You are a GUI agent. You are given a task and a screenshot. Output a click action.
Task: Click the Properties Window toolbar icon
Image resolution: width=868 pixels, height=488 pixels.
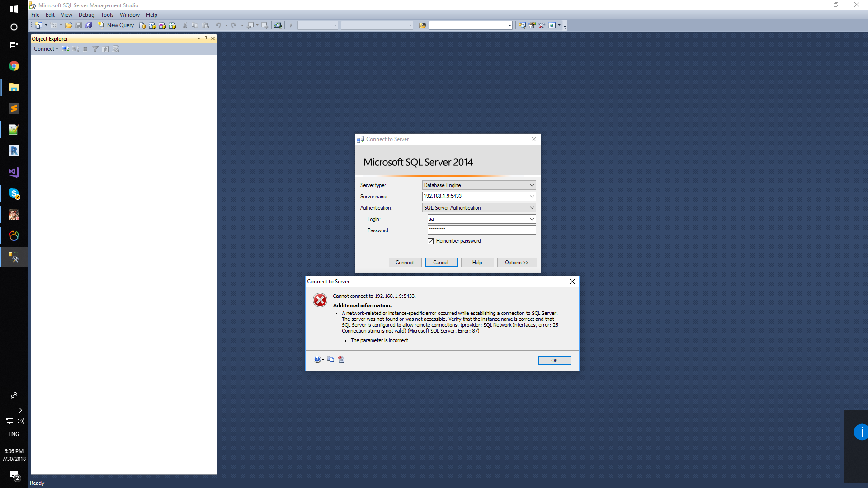[x=532, y=25]
